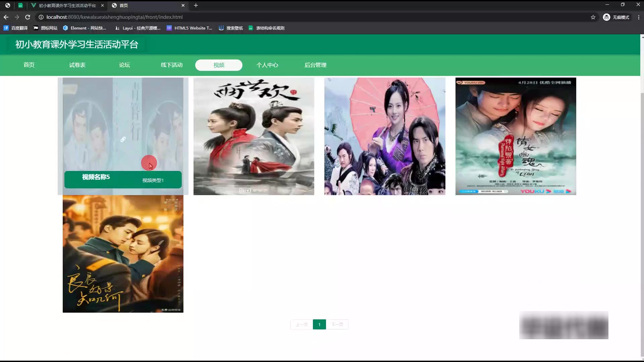Bookmark this page with star icon
This screenshot has width=644, height=362.
593,17
